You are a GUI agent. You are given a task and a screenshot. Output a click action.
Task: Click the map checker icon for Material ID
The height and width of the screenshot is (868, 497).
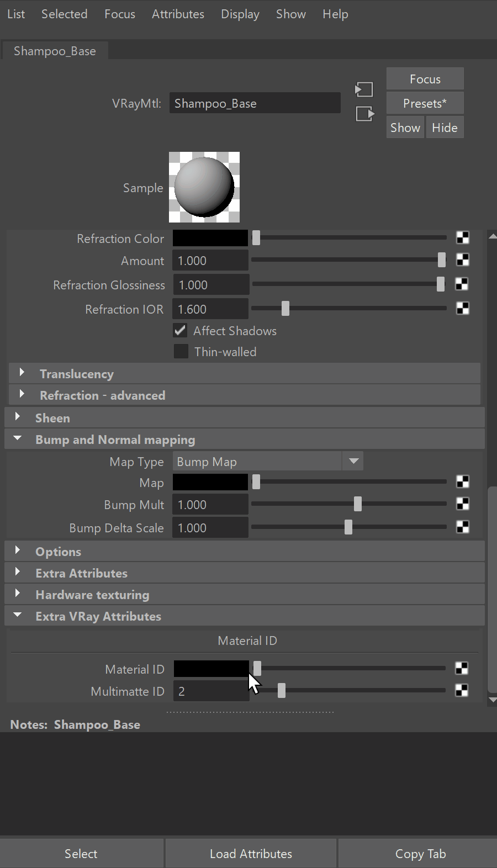click(462, 668)
